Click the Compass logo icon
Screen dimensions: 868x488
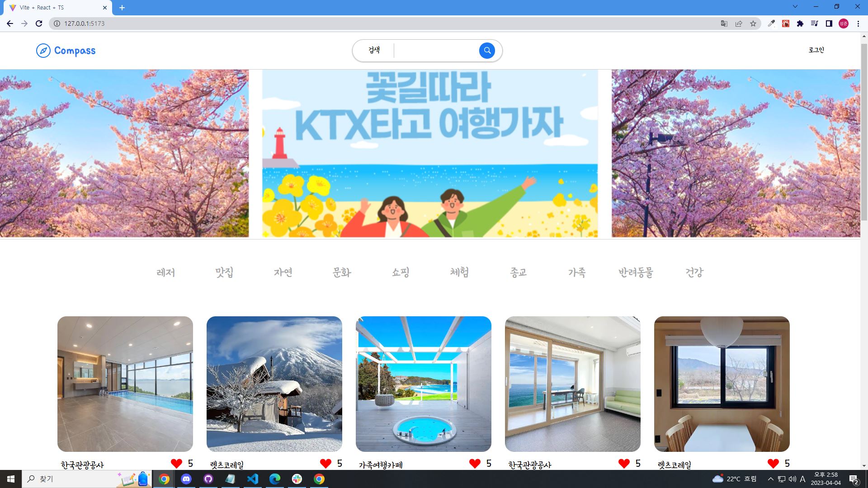(43, 51)
